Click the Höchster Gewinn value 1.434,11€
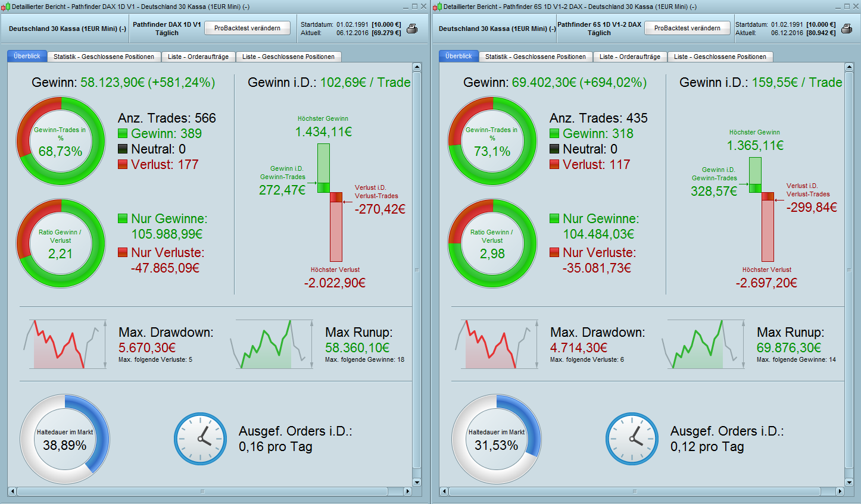Image resolution: width=861 pixels, height=504 pixels. [323, 132]
